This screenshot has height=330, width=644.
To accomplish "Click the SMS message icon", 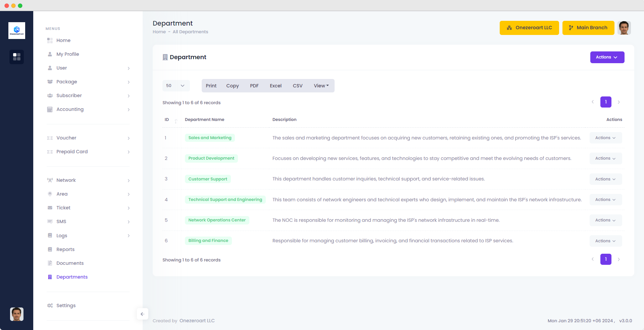I will click(x=50, y=221).
